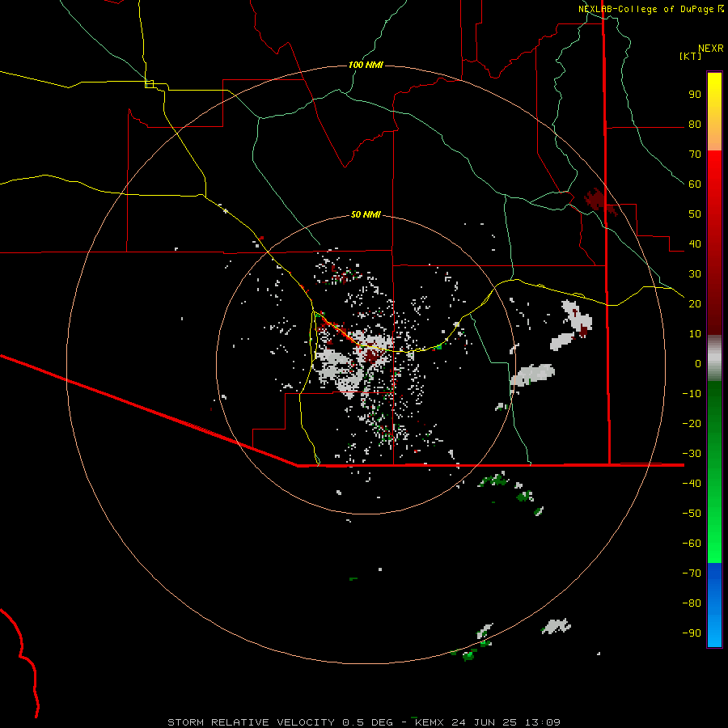Select the -30 value on the velocity scale
Image resolution: width=728 pixels, height=728 pixels.
pos(692,454)
